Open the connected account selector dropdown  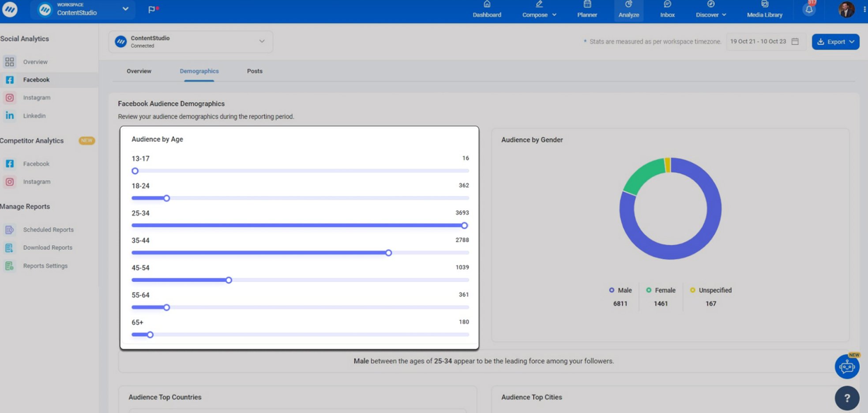click(261, 41)
